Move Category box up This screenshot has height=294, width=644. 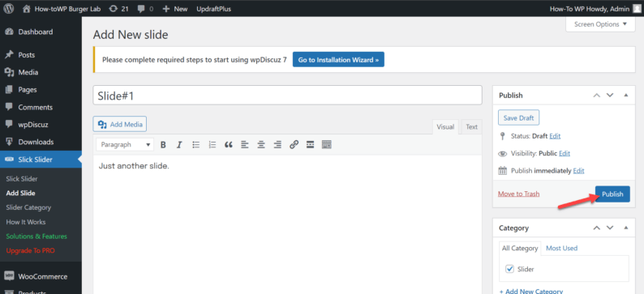pos(597,228)
